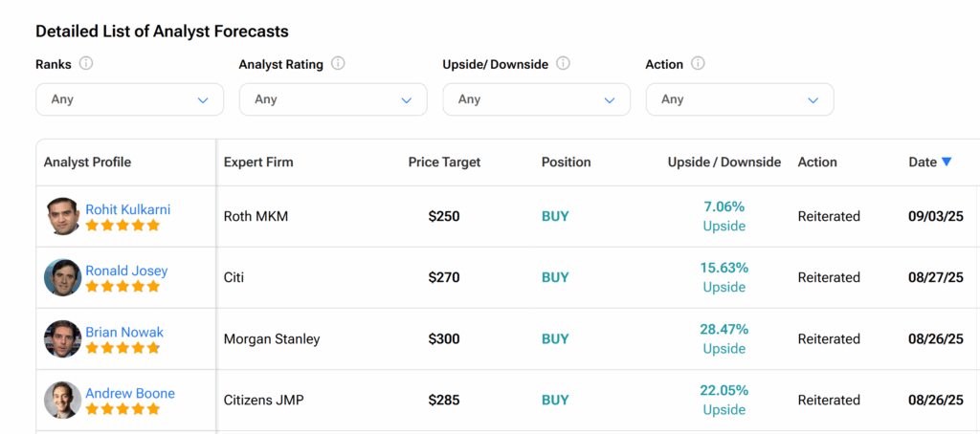
Task: Click Brian Nowak's five-star rating
Action: pos(122,349)
